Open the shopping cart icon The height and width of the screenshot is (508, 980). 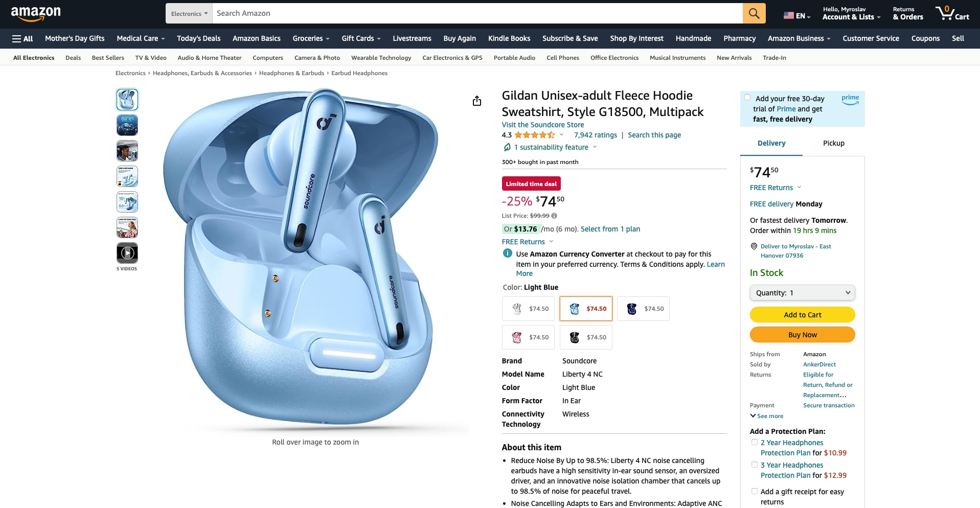coord(952,13)
